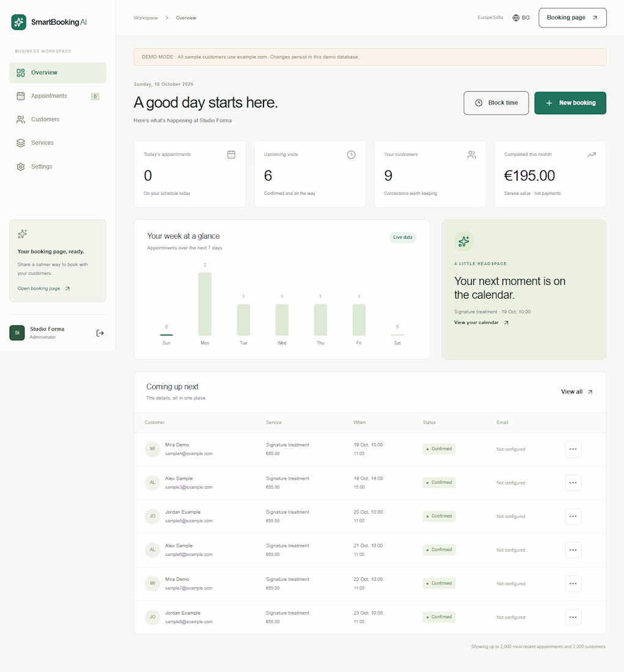The height and width of the screenshot is (672, 624).
Task: Open actions menu for Alex Sample 19 Oct row
Action: [573, 483]
